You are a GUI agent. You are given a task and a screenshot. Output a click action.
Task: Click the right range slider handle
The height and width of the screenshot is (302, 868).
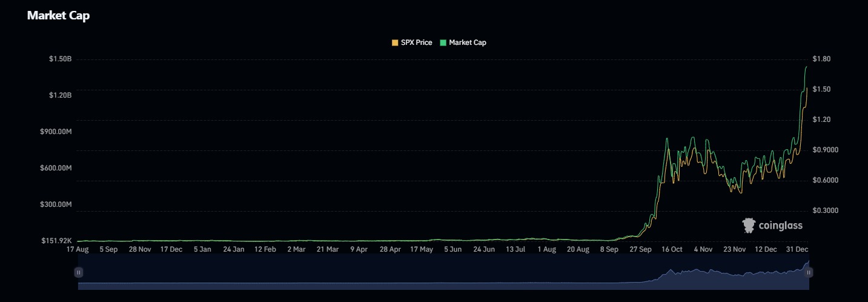(808, 272)
